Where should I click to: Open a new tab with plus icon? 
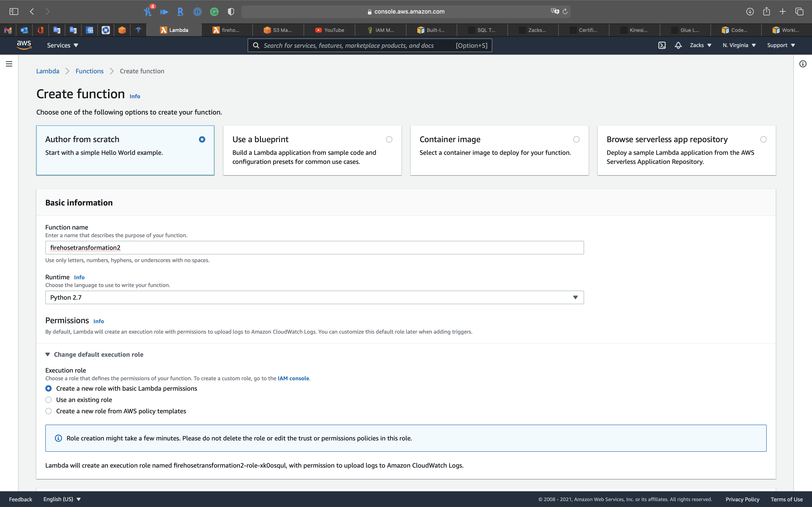pyautogui.click(x=783, y=11)
